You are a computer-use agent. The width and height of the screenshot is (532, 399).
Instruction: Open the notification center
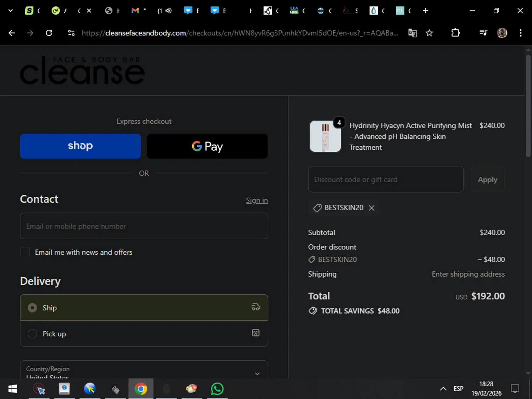click(x=515, y=389)
